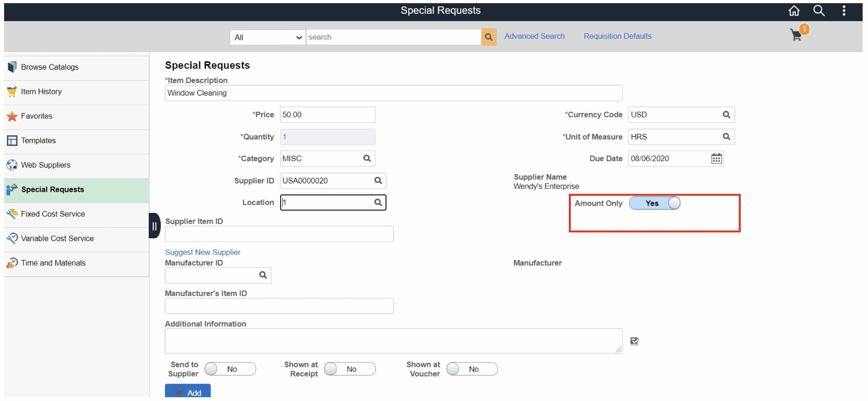
Task: Click the Suggest New Supplier link
Action: pyautogui.click(x=202, y=253)
